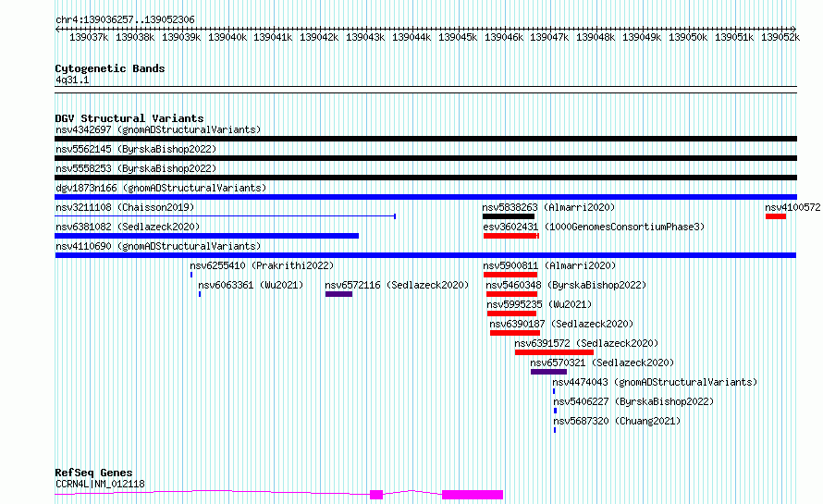Open the nsv5460348 (ByrskaBishop2022) label

click(566, 285)
